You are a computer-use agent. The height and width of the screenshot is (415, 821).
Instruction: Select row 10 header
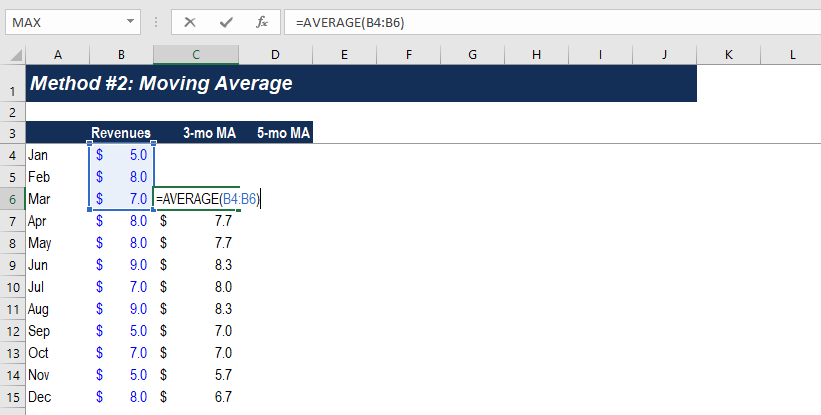(13, 287)
